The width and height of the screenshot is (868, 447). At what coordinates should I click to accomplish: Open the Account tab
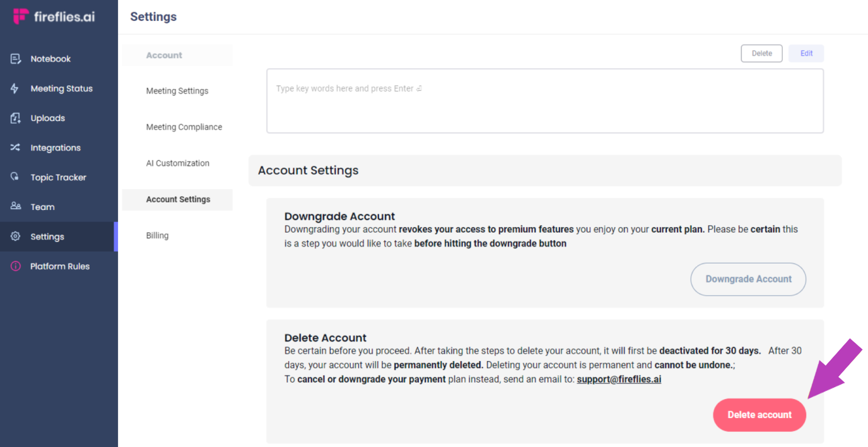pos(163,55)
